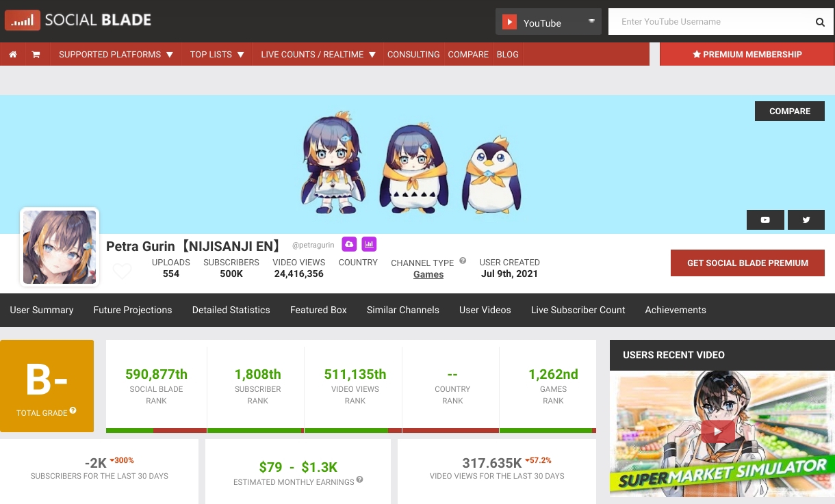
Task: Click the 590,877th Social Blade rank
Action: click(156, 374)
